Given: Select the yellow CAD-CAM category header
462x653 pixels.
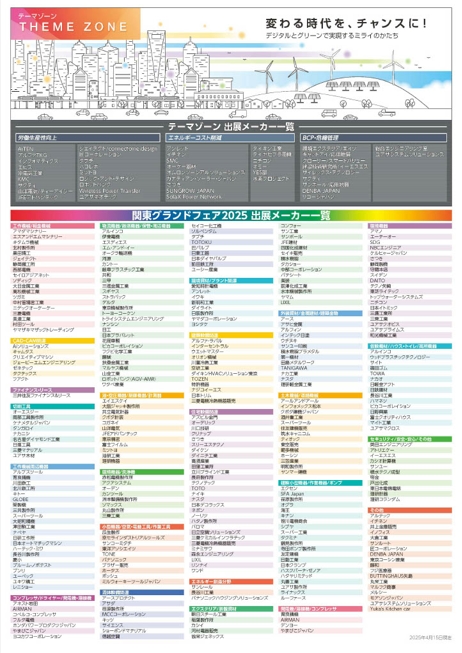Looking at the screenshot, I should [52, 340].
